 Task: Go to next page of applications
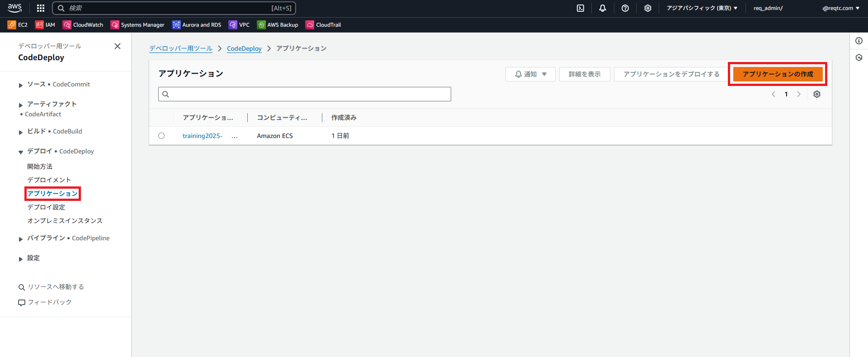[799, 94]
